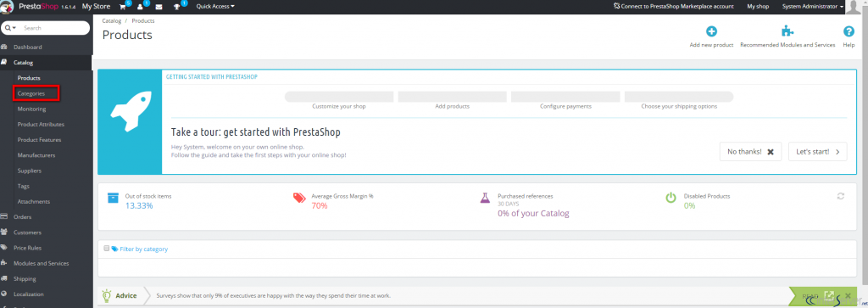Open Recommended Modules and Services puzzle icon
The width and height of the screenshot is (868, 308).
(787, 31)
